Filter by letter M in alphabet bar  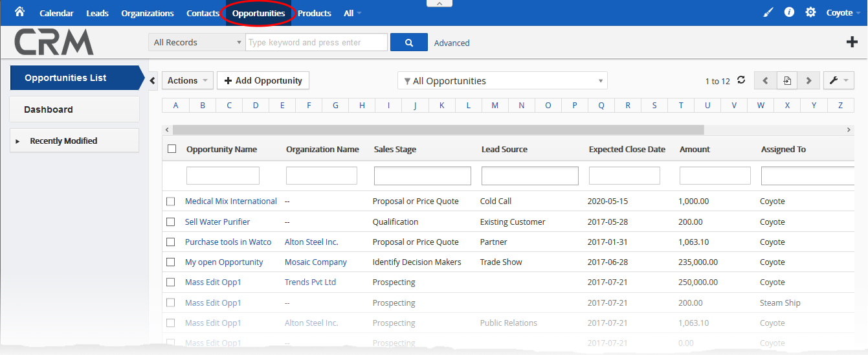(x=495, y=106)
